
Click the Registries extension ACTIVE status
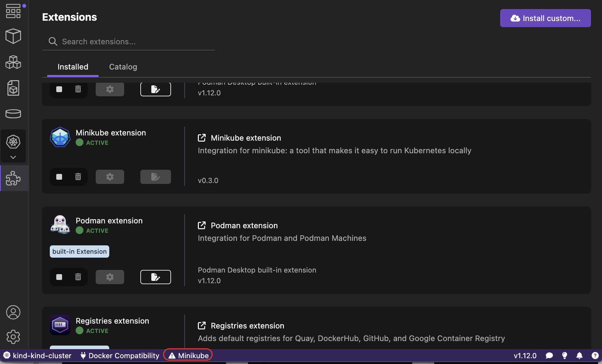pyautogui.click(x=92, y=331)
